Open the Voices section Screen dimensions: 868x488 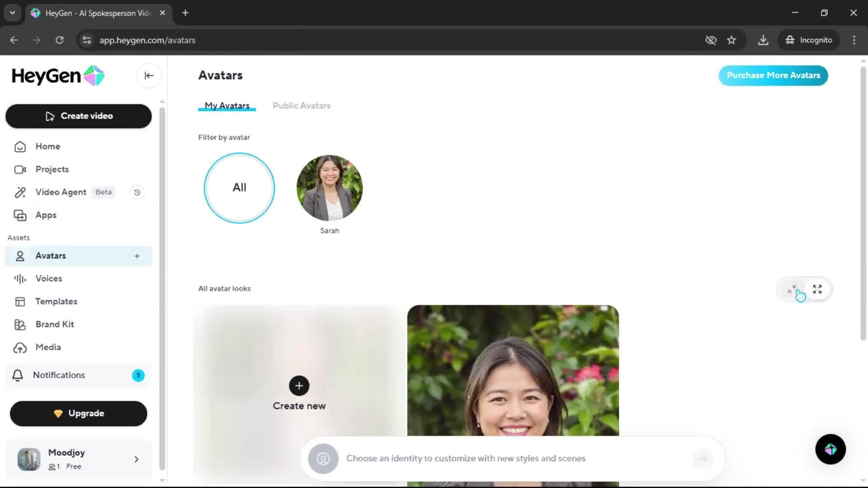48,279
